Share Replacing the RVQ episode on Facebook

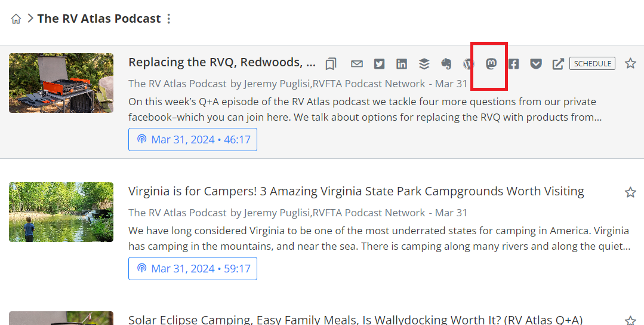513,64
